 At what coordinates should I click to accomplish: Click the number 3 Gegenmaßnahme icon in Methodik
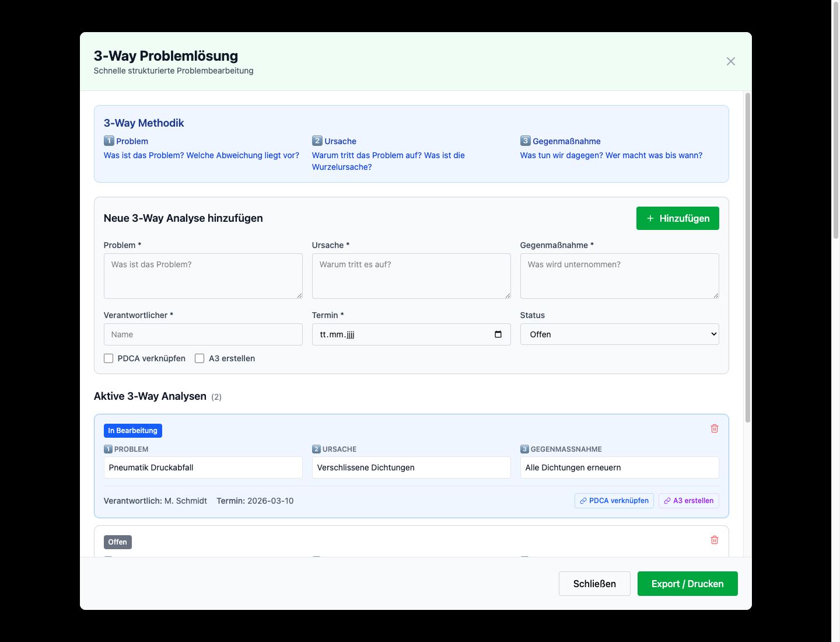coord(525,141)
